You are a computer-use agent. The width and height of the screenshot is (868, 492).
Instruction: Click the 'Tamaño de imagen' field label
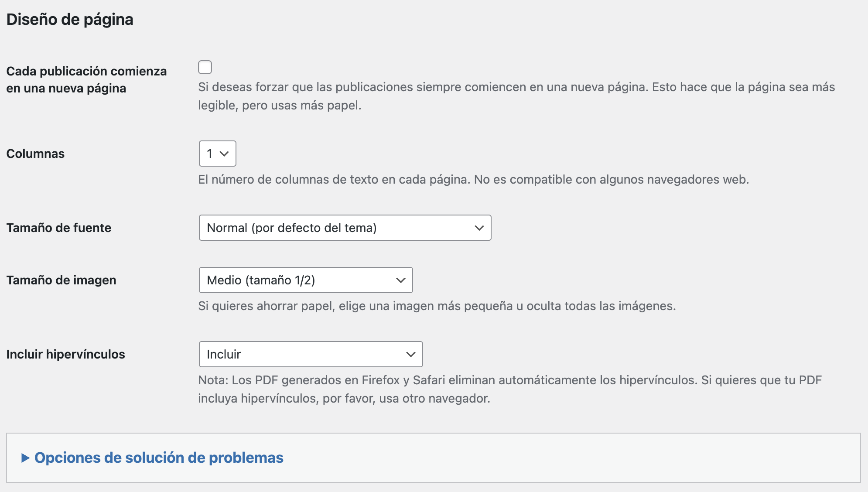[x=61, y=280]
